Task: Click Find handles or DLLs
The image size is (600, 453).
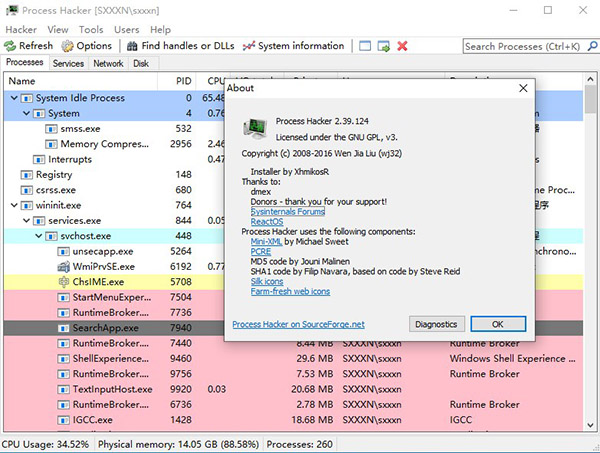Action: pos(134,46)
